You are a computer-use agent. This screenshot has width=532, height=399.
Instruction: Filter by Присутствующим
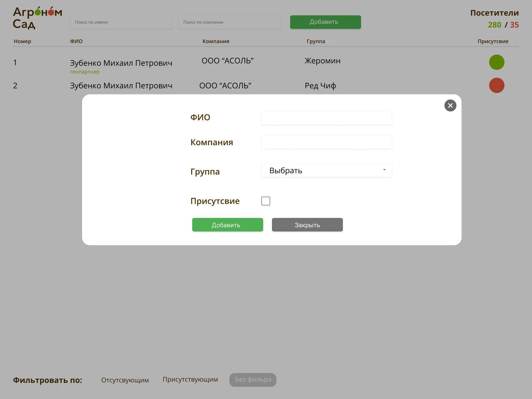[x=190, y=379]
